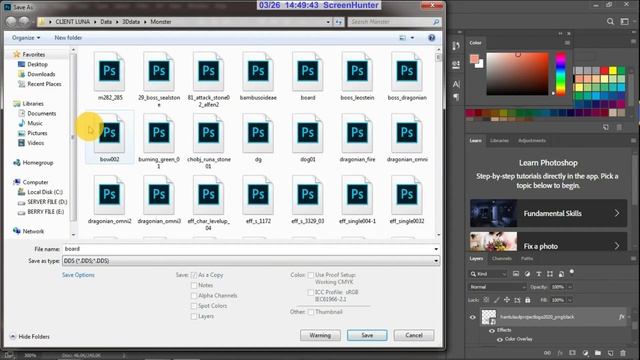Toggle the Notes checkbox

pos(194,285)
